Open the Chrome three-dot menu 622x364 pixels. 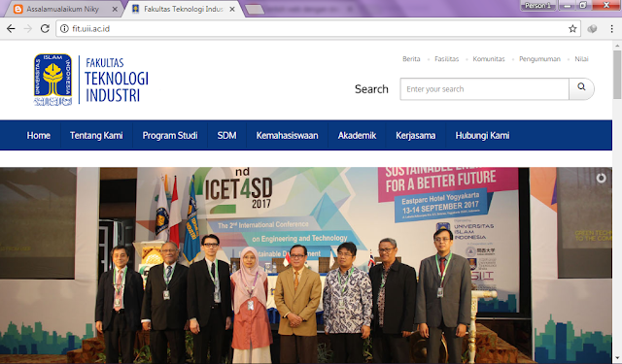click(x=611, y=28)
